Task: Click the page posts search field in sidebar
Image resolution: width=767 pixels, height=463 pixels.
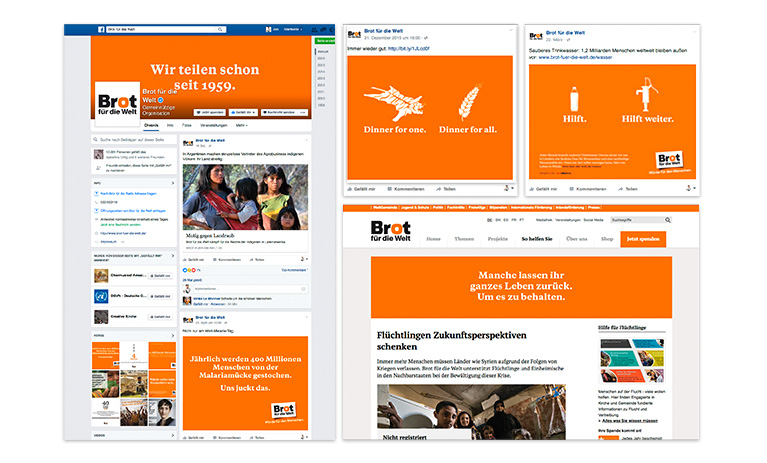Action: tap(134, 140)
